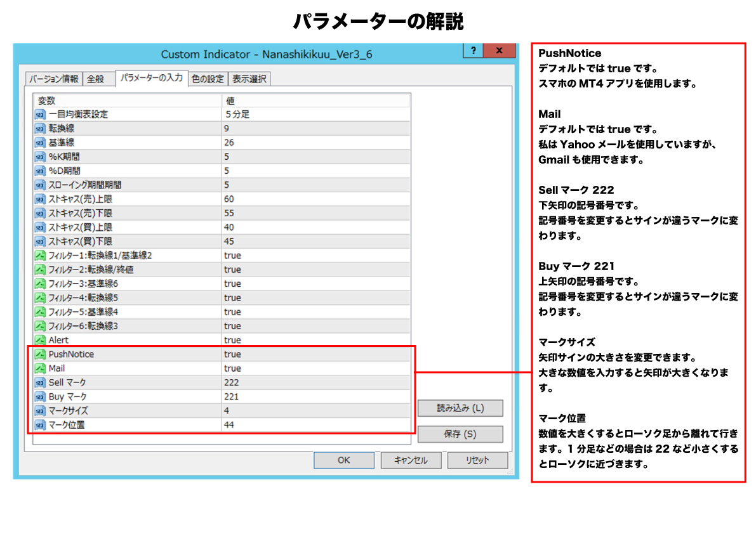Click the icon beside ストキャス(売)下限 row
The width and height of the screenshot is (756, 534).
(40, 213)
